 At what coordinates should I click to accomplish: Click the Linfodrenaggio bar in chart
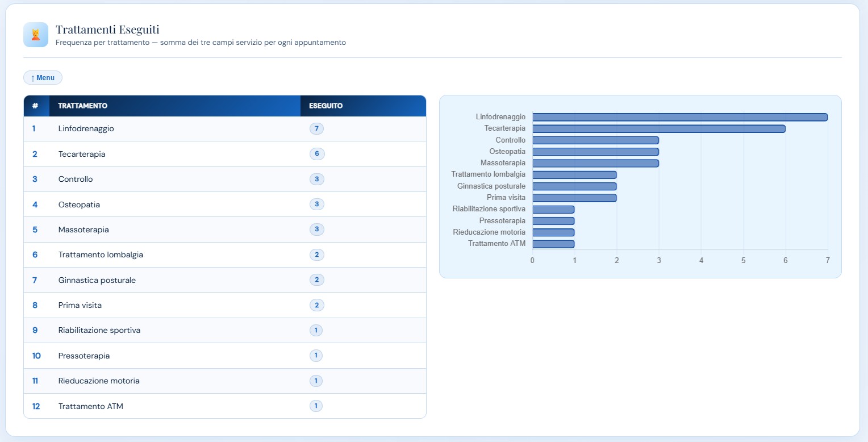tap(679, 117)
